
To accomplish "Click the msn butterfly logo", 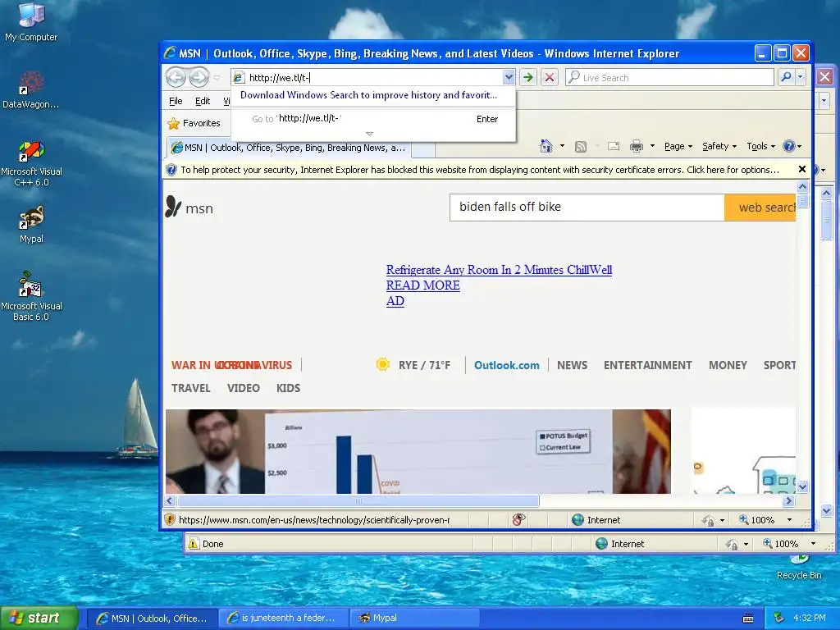I will point(173,207).
